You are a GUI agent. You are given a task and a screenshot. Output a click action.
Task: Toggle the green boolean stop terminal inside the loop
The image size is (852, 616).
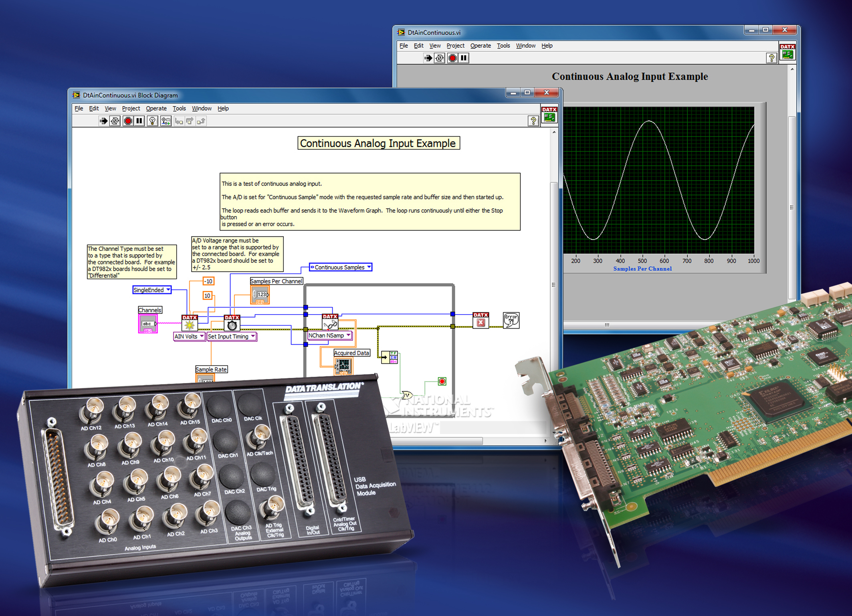point(442,381)
